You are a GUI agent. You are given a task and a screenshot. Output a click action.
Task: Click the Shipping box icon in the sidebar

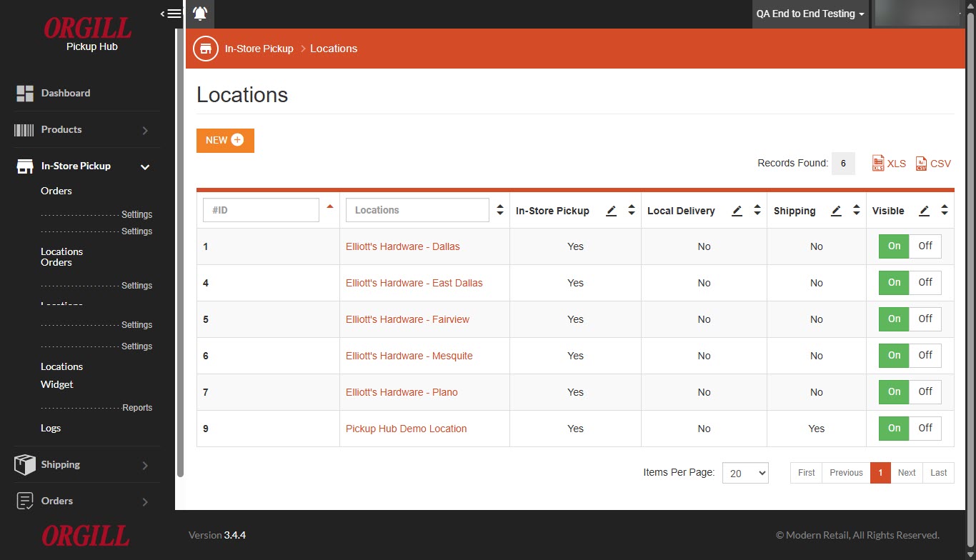[x=24, y=465]
